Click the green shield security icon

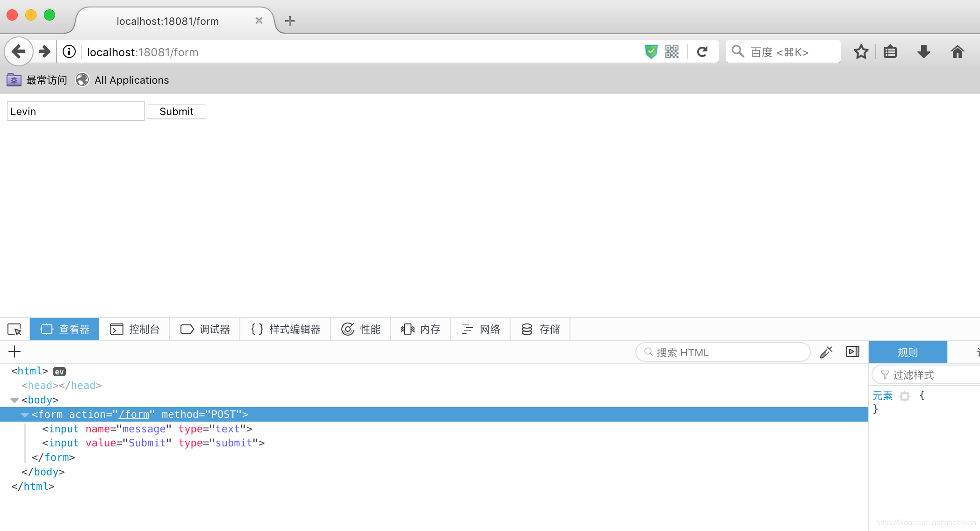pos(651,52)
